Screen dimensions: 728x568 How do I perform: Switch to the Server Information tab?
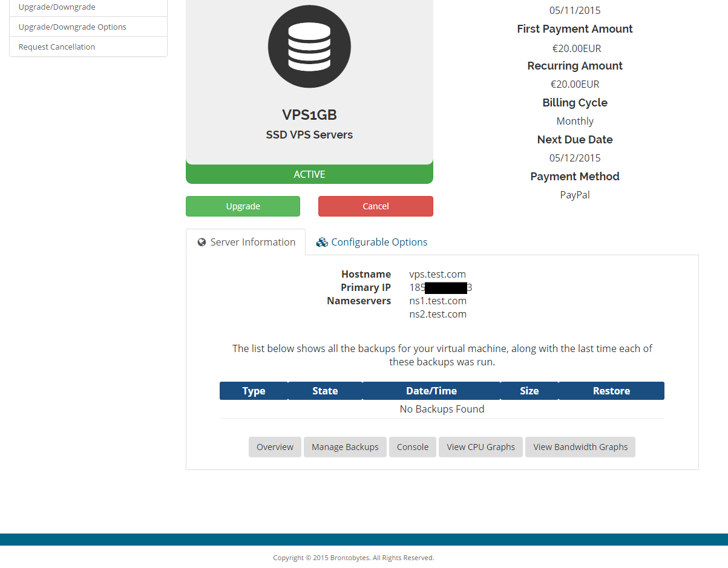246,243
